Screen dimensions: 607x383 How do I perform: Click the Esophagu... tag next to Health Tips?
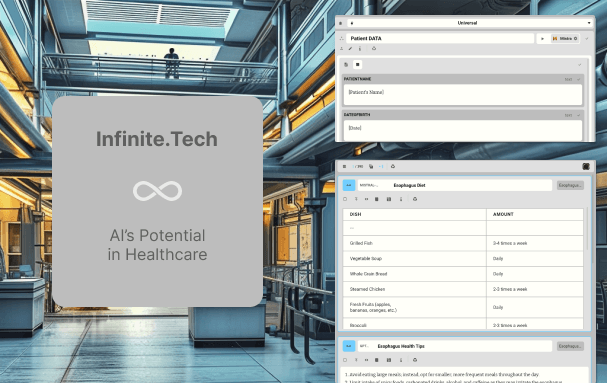(x=570, y=346)
